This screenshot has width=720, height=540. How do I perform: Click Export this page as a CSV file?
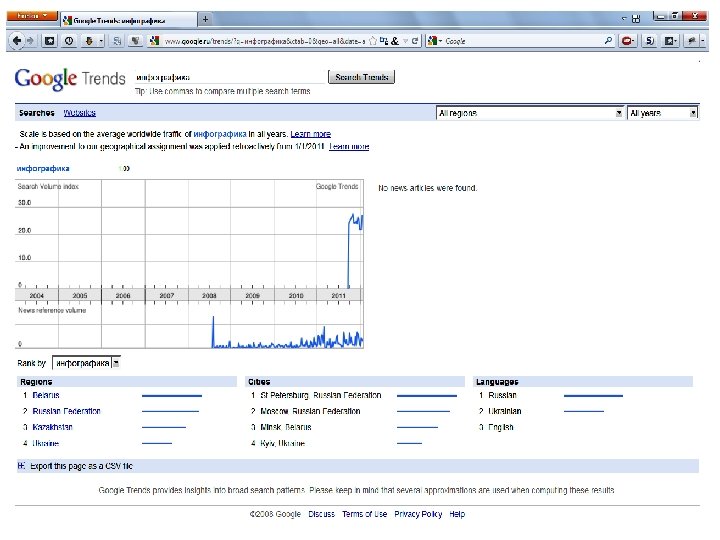(x=81, y=466)
